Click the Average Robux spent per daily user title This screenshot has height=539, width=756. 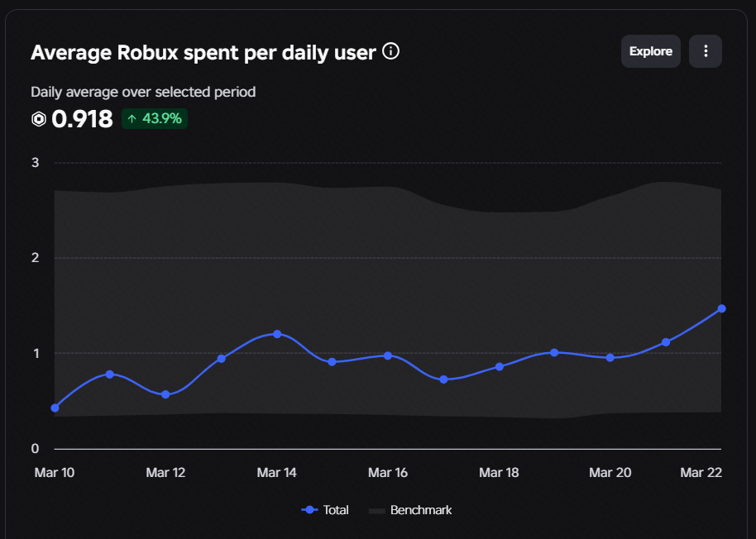click(x=203, y=53)
